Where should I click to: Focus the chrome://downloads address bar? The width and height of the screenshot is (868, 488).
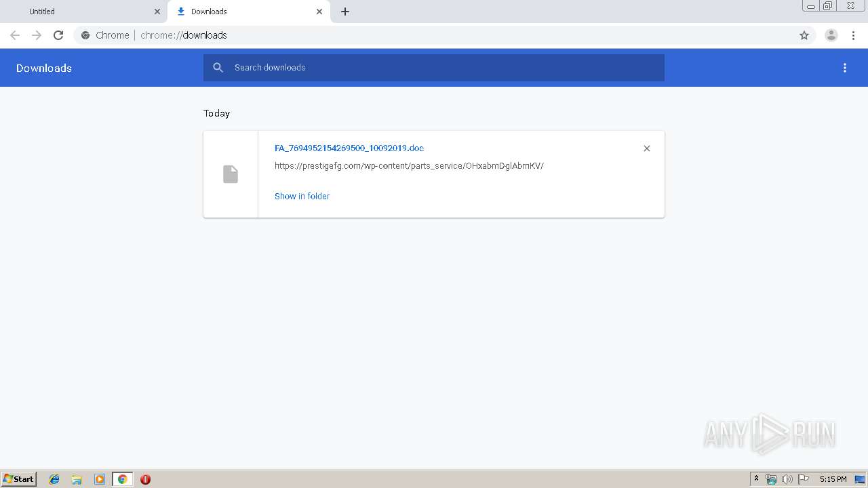point(434,35)
